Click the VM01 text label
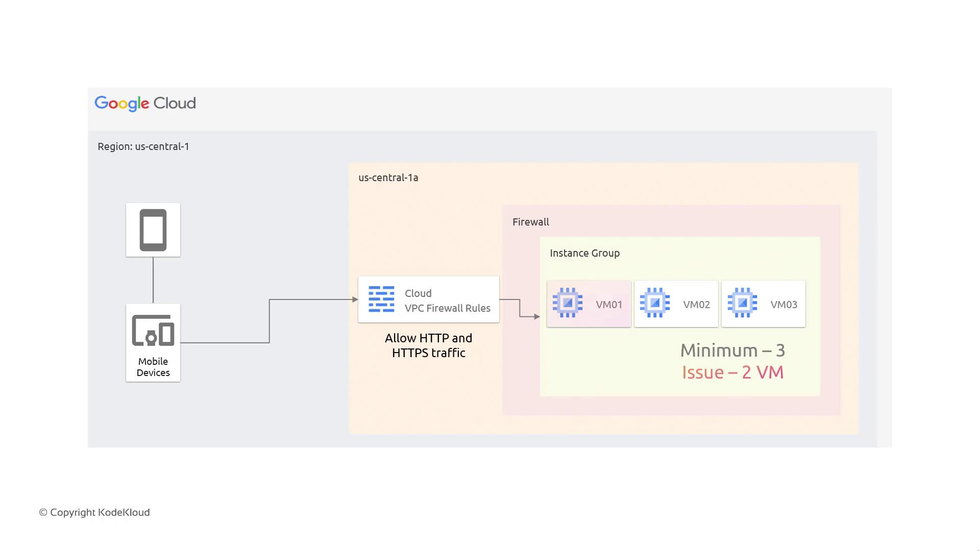 [609, 305]
